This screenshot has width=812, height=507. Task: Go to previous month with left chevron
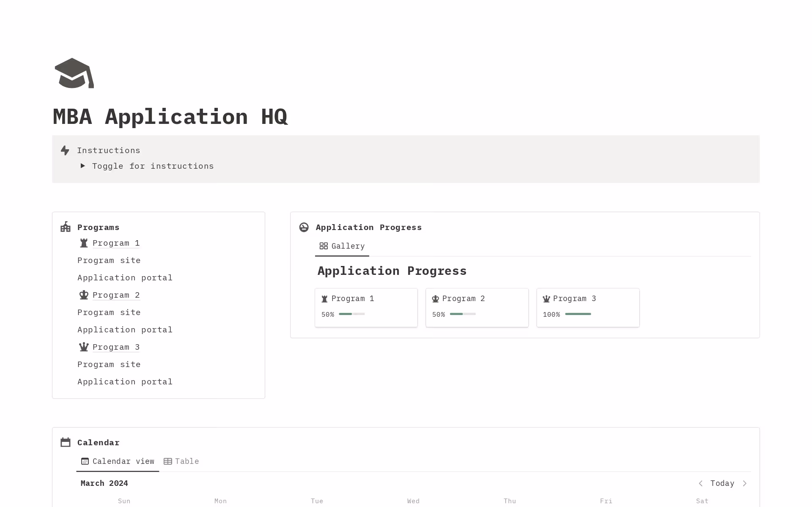(700, 483)
